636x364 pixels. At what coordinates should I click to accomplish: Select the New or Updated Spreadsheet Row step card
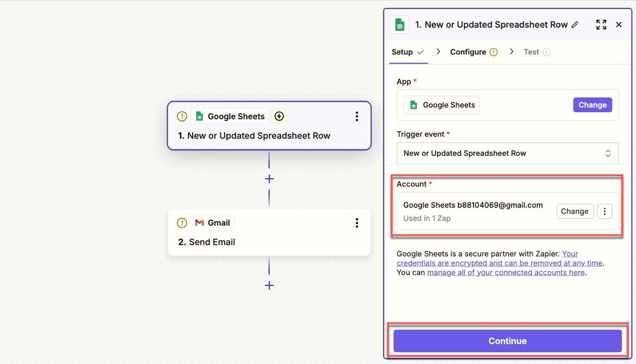[269, 126]
